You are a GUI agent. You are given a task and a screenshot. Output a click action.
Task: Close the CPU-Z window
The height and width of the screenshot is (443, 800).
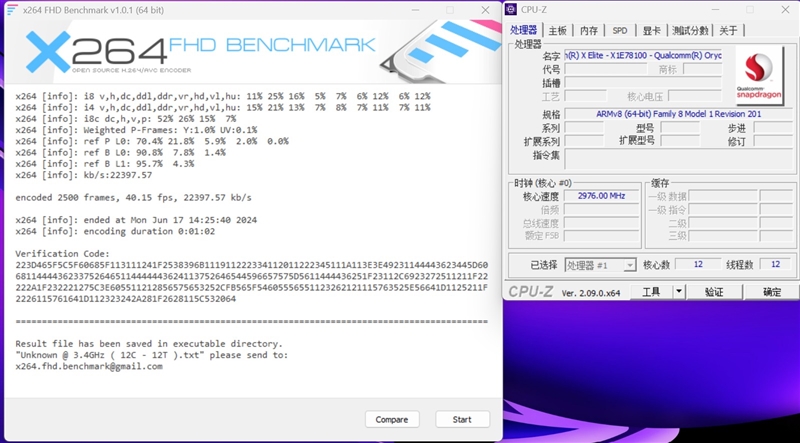785,9
